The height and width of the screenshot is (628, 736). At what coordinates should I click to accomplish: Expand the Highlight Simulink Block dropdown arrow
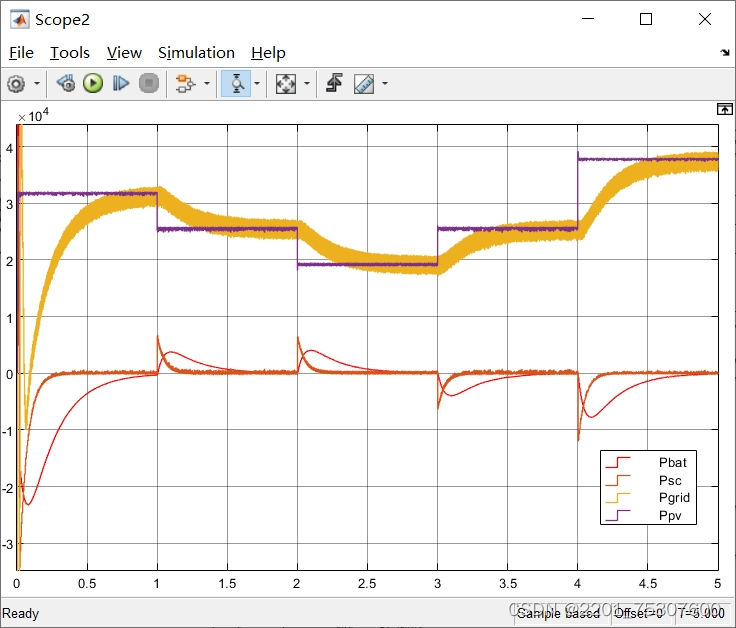pyautogui.click(x=207, y=84)
